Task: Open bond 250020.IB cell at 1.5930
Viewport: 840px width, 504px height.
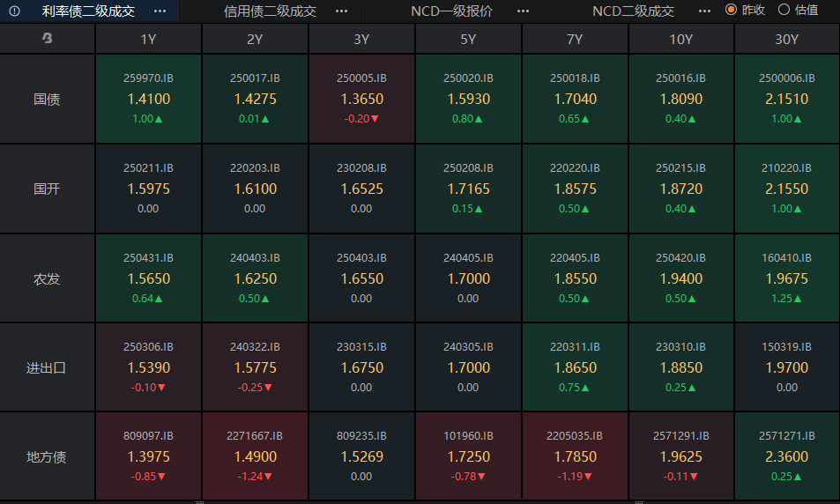Action: [468, 99]
